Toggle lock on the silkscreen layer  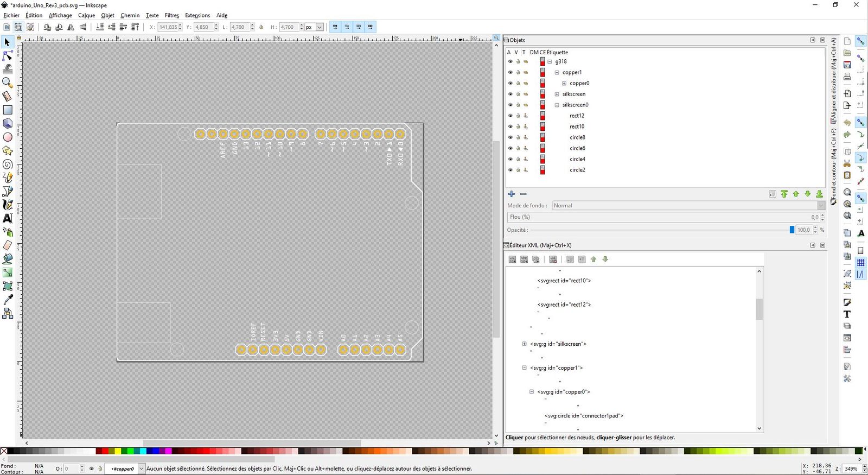[x=518, y=94]
